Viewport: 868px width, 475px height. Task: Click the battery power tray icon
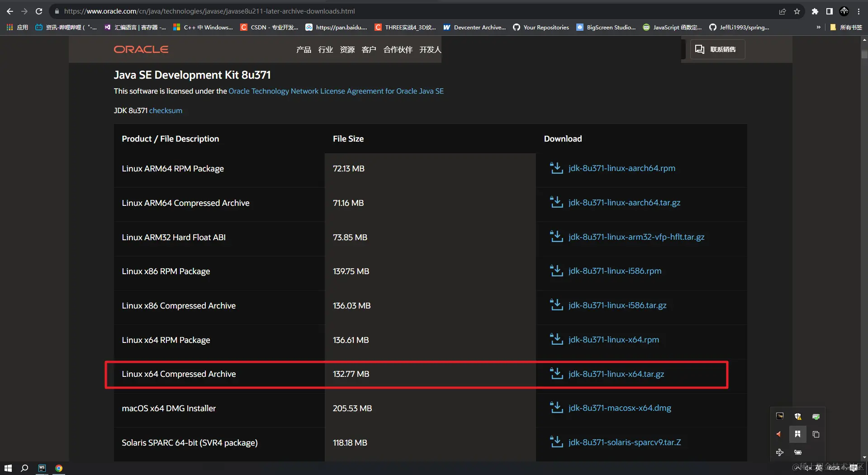(x=798, y=452)
